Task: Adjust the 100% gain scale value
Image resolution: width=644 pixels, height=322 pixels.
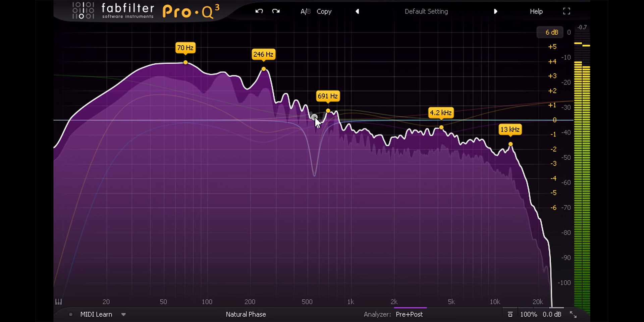Action: (528, 314)
